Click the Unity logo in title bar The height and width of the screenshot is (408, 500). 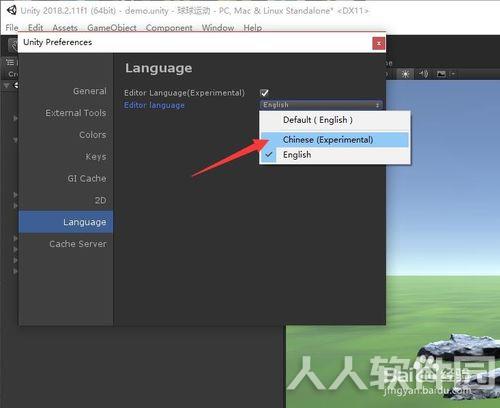coord(11,10)
